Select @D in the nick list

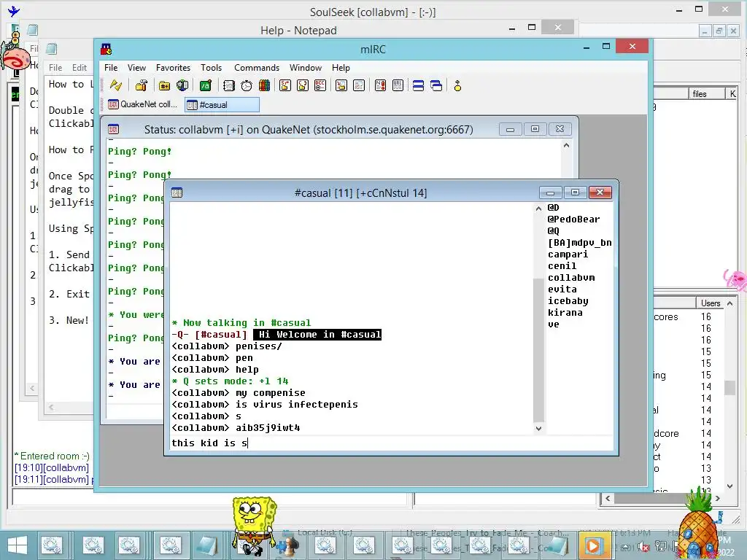[553, 208]
